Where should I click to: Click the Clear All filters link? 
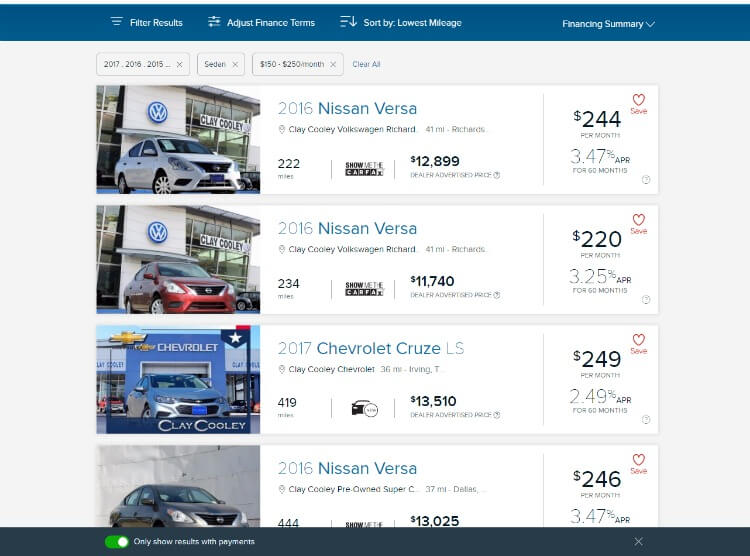366,64
